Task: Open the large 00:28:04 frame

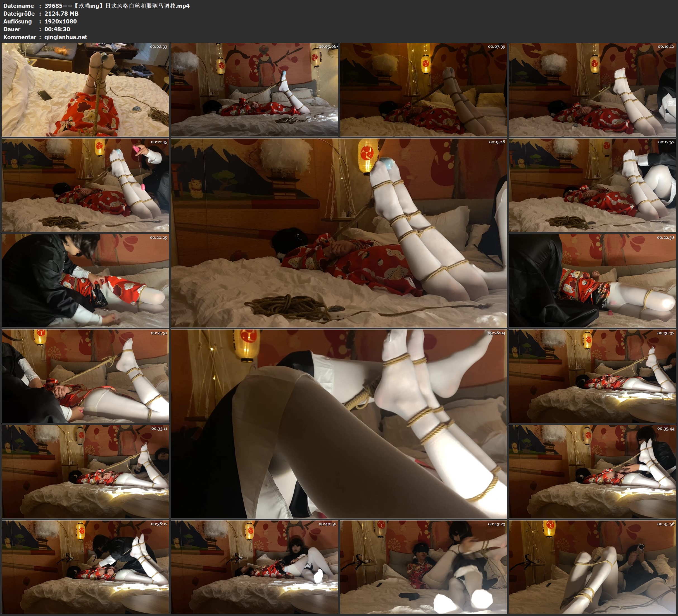Action: pos(339,424)
